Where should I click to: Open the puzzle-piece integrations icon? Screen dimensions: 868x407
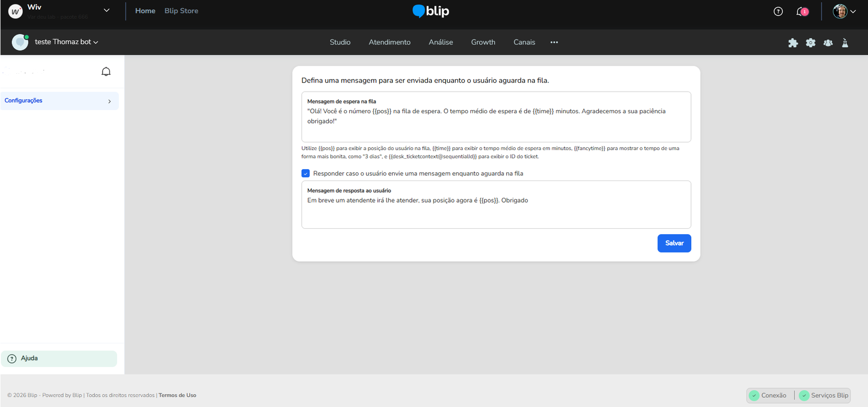[x=793, y=43]
